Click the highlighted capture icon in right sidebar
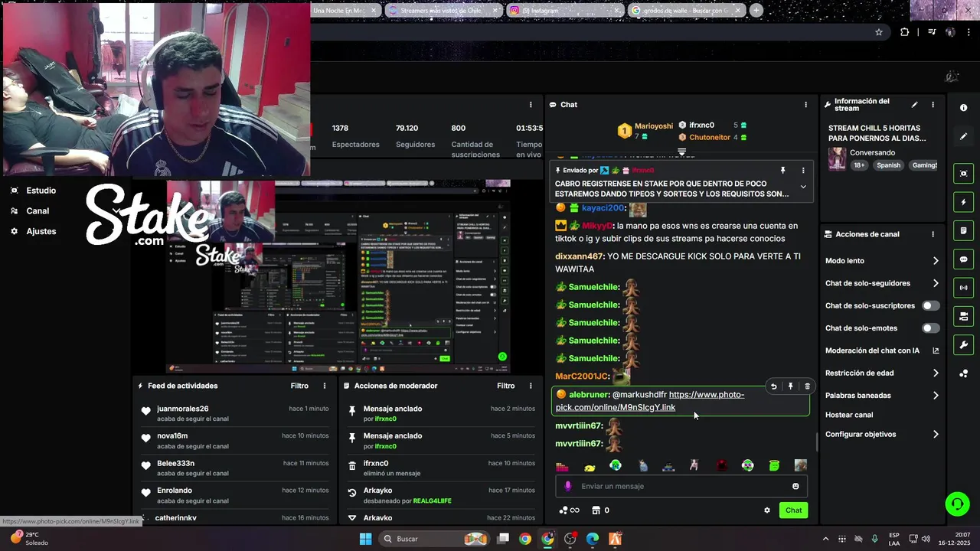 point(963,174)
